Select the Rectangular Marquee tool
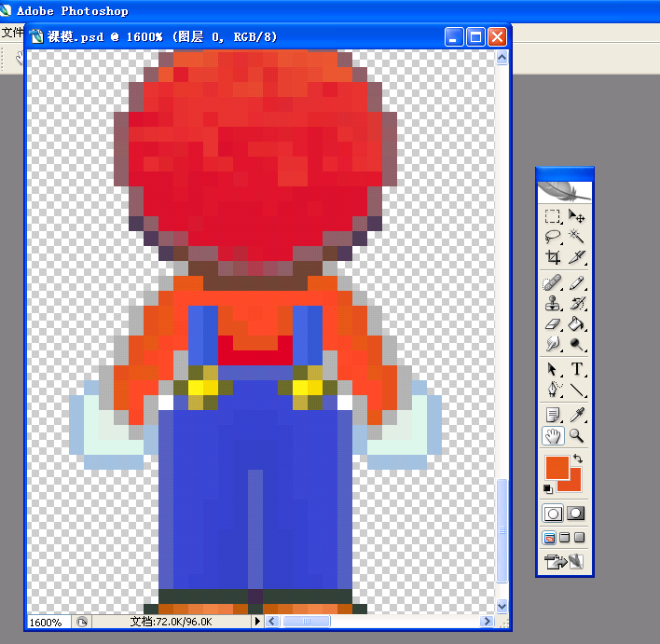 552,216
